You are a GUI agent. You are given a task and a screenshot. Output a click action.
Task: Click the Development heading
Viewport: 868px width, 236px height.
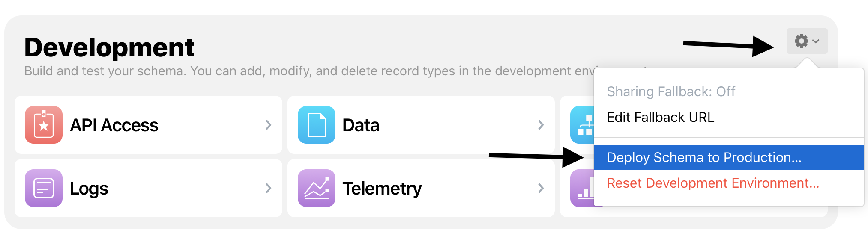tap(109, 47)
